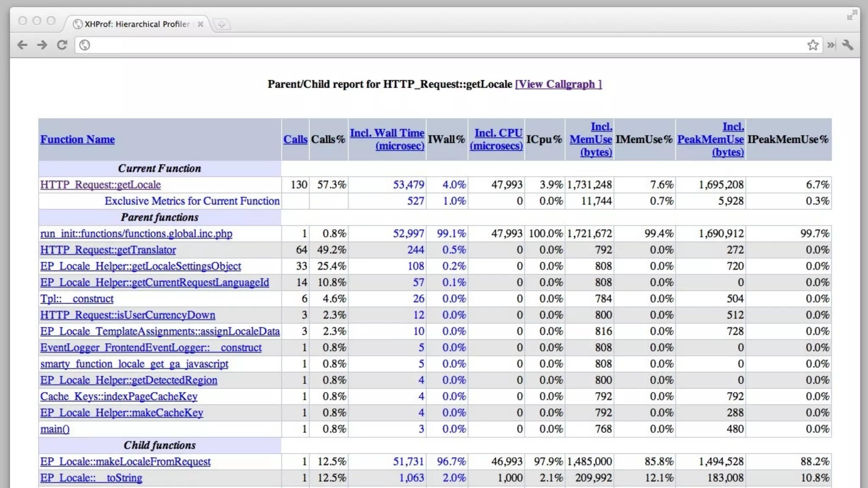Viewport: 868px width, 488px height.
Task: Open EP_Locale::makeLocaleFromRequest child function
Action: (125, 462)
